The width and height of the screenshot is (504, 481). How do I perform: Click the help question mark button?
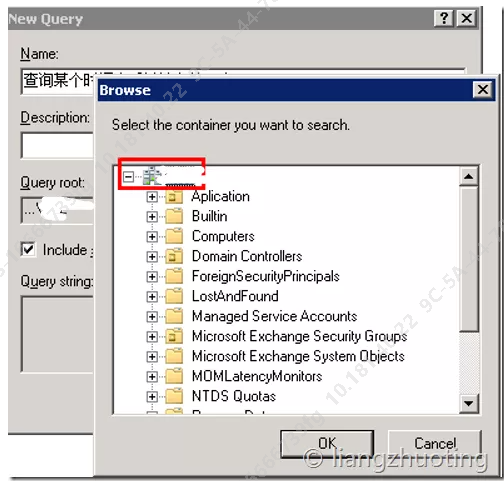tap(444, 18)
